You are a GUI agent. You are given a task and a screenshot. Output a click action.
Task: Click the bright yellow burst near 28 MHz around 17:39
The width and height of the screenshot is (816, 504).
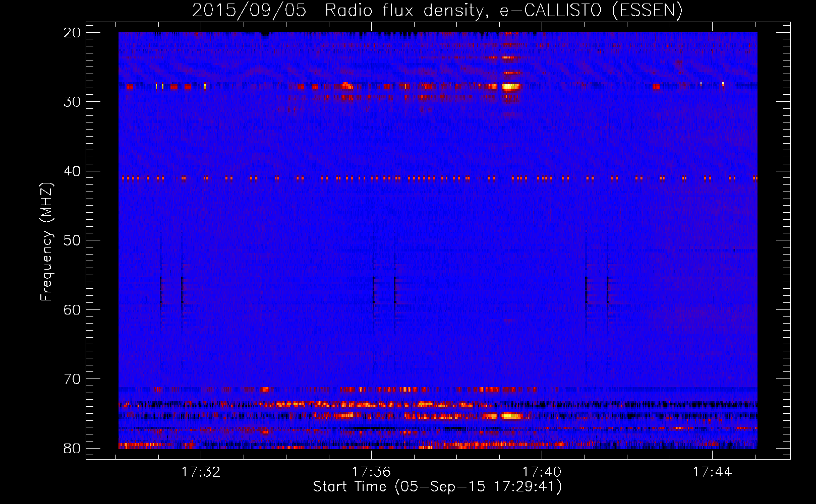tap(510, 86)
